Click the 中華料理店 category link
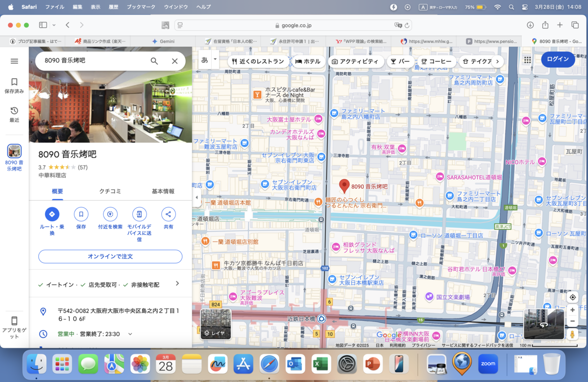The image size is (588, 382). [x=52, y=175]
